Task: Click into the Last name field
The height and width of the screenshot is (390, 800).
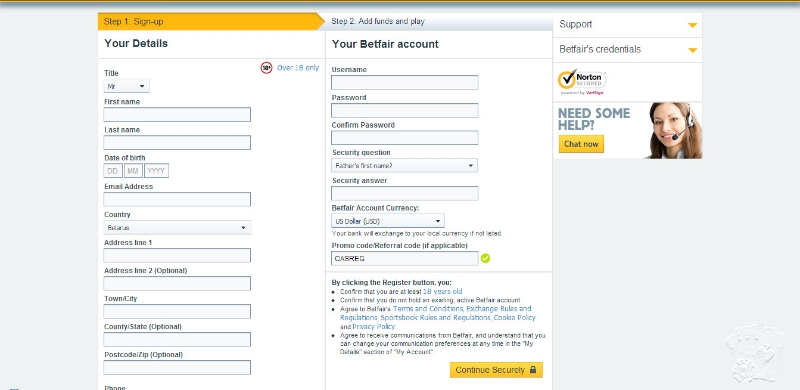Action: point(177,142)
